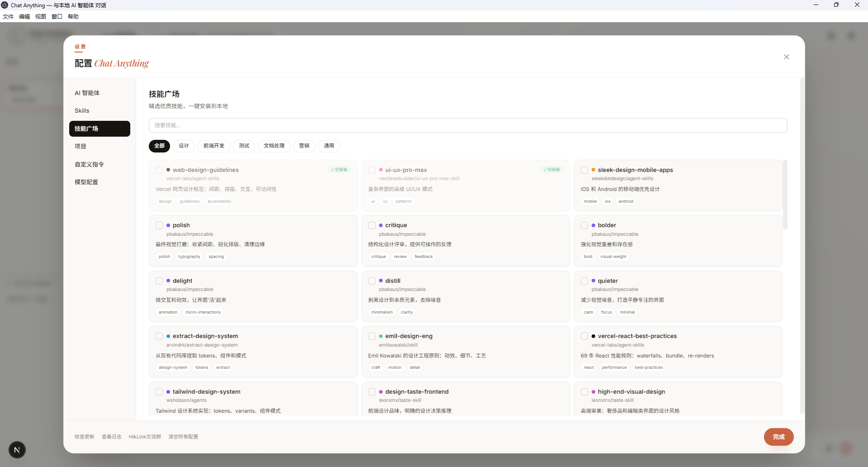Click the 已安装 badge on ui-ux-pro-max
Viewport: 868px width, 467px height.
point(552,170)
